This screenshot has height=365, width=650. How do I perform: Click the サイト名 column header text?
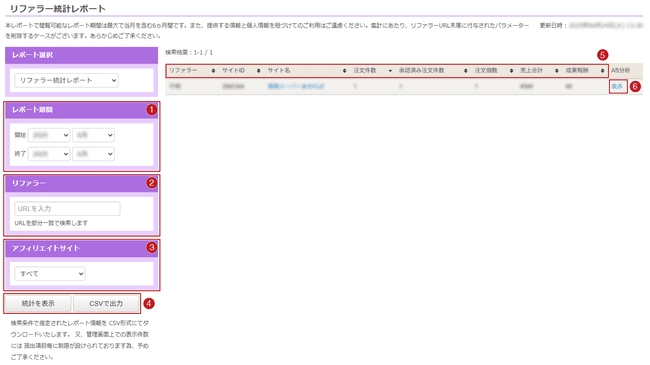[279, 71]
